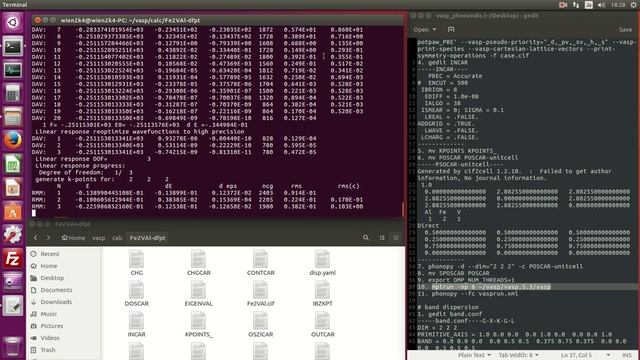Navigate to calc folder in path bar
The width and height of the screenshot is (640, 360).
click(118, 238)
